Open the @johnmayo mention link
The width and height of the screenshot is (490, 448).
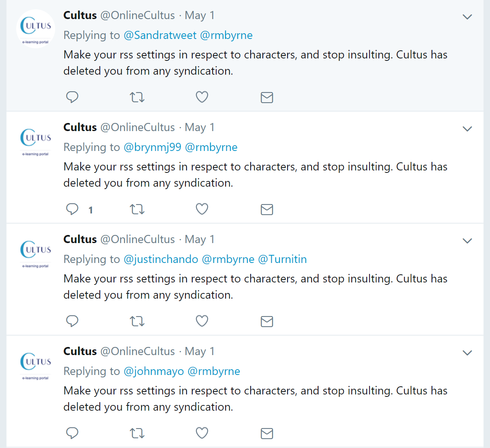coord(154,371)
